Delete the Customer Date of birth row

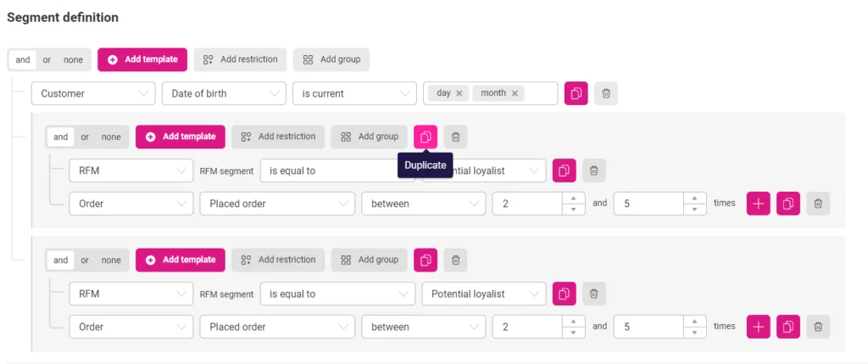(x=606, y=93)
